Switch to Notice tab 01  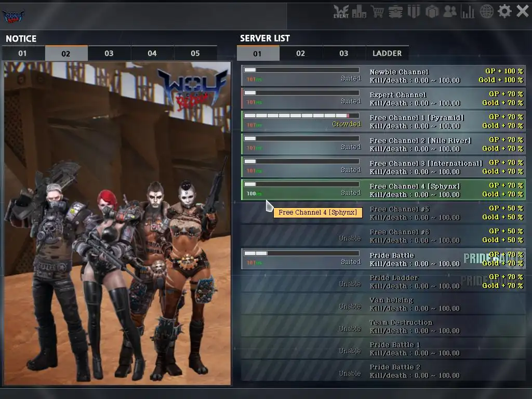coord(23,54)
